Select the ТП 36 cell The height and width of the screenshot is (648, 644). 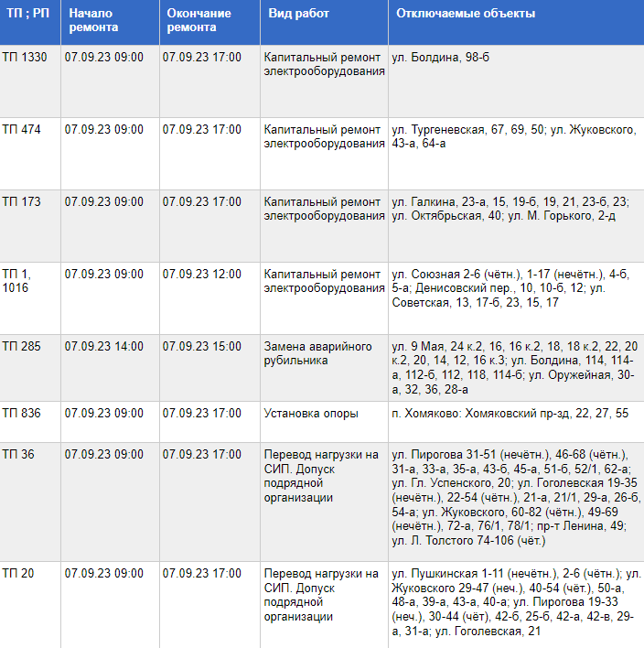pyautogui.click(x=18, y=454)
